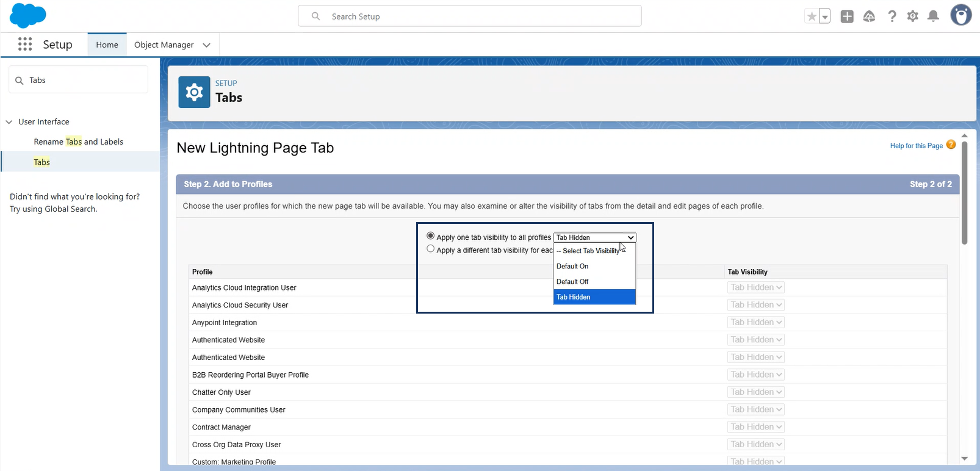Open the Object Manager tab
Screen dimensions: 980x471
click(x=164, y=45)
